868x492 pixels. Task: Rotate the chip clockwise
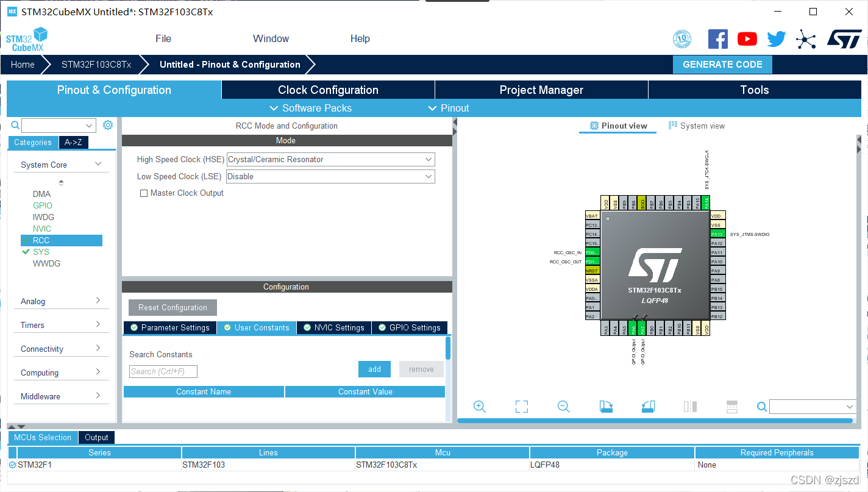point(606,407)
